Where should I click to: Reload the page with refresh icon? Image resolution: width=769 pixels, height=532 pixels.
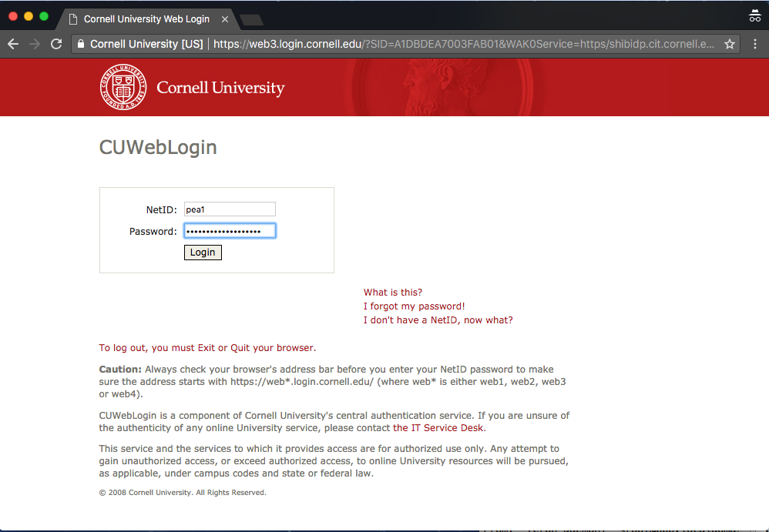click(56, 44)
